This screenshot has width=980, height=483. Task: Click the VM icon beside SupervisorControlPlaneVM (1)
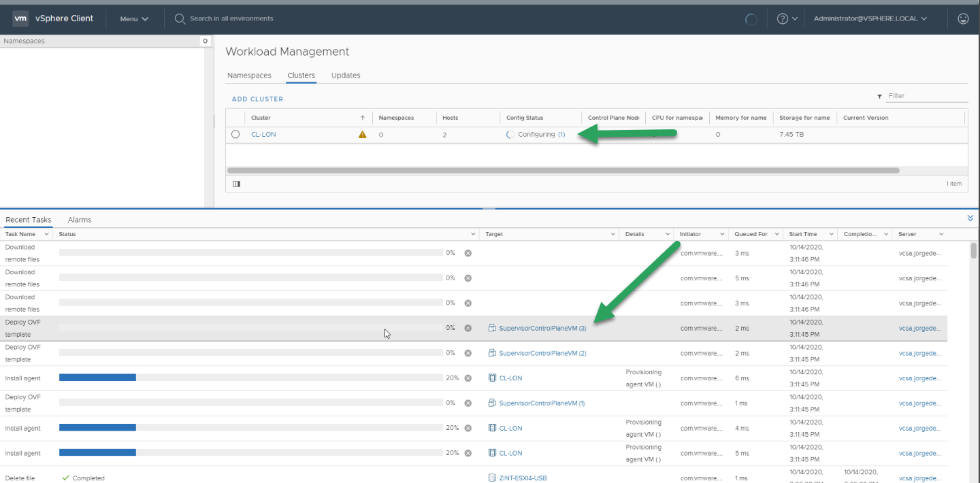(x=492, y=403)
